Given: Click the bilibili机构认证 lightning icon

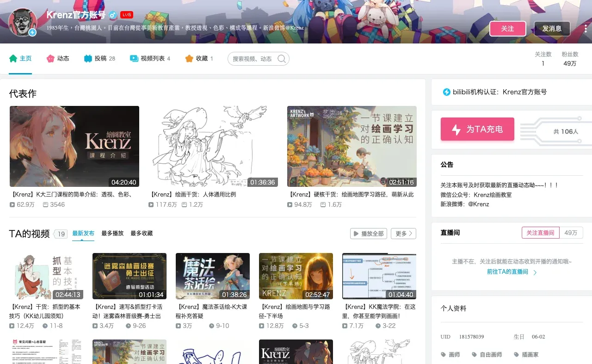Looking at the screenshot, I should pos(446,92).
